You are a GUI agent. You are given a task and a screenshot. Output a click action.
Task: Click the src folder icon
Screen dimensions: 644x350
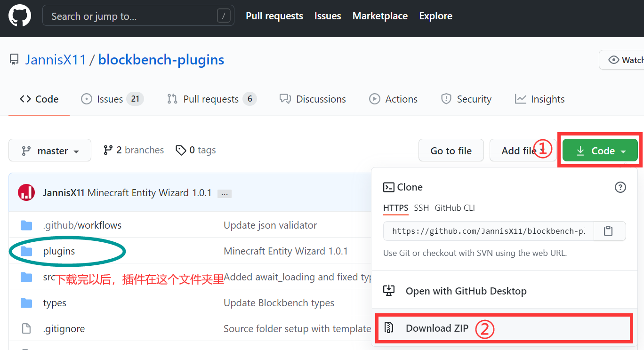[26, 277]
